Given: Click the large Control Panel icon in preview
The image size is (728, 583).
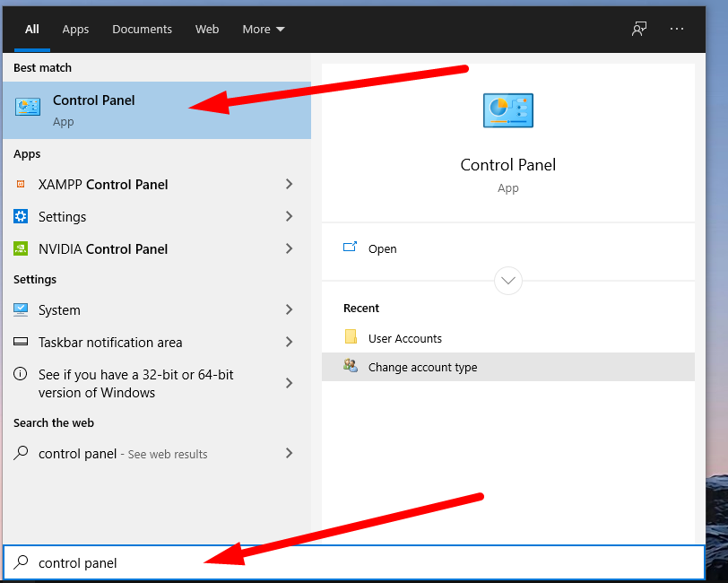Looking at the screenshot, I should click(508, 110).
